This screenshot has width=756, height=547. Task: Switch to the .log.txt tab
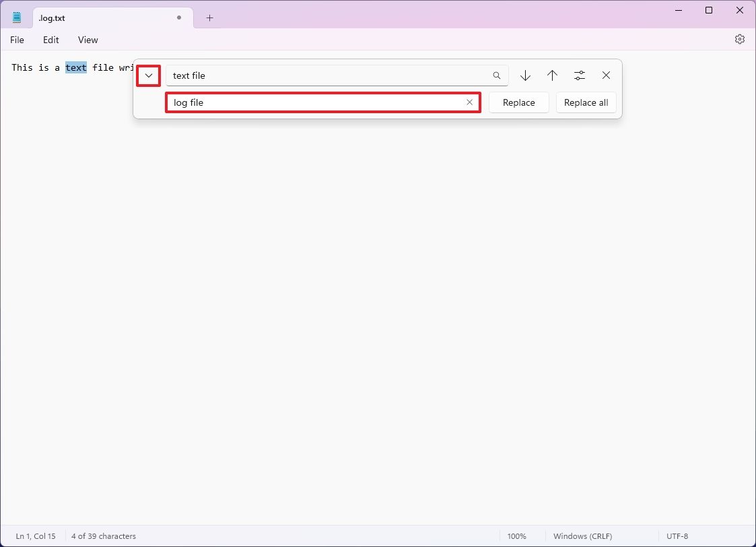(x=81, y=18)
